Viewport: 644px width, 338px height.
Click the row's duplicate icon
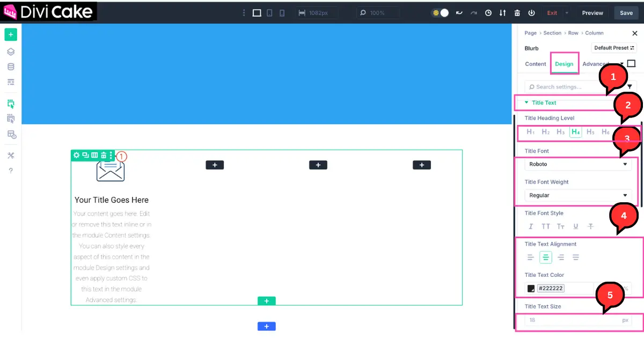[x=85, y=155]
